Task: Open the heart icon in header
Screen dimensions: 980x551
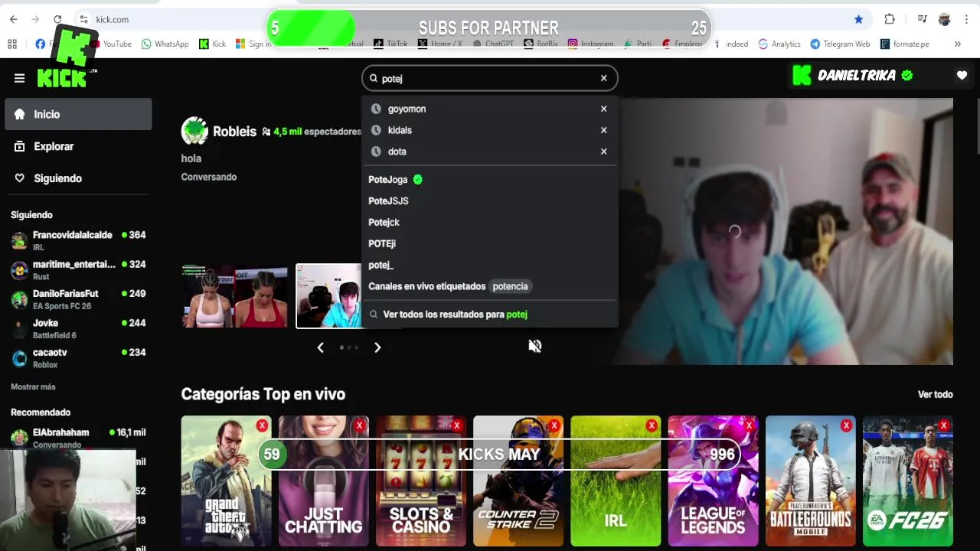Action: pos(962,75)
